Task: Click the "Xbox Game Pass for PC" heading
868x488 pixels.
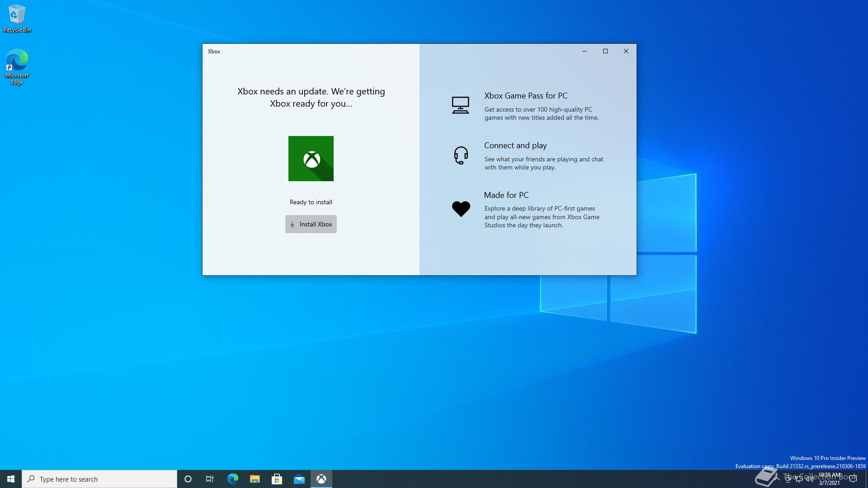Action: pyautogui.click(x=526, y=96)
